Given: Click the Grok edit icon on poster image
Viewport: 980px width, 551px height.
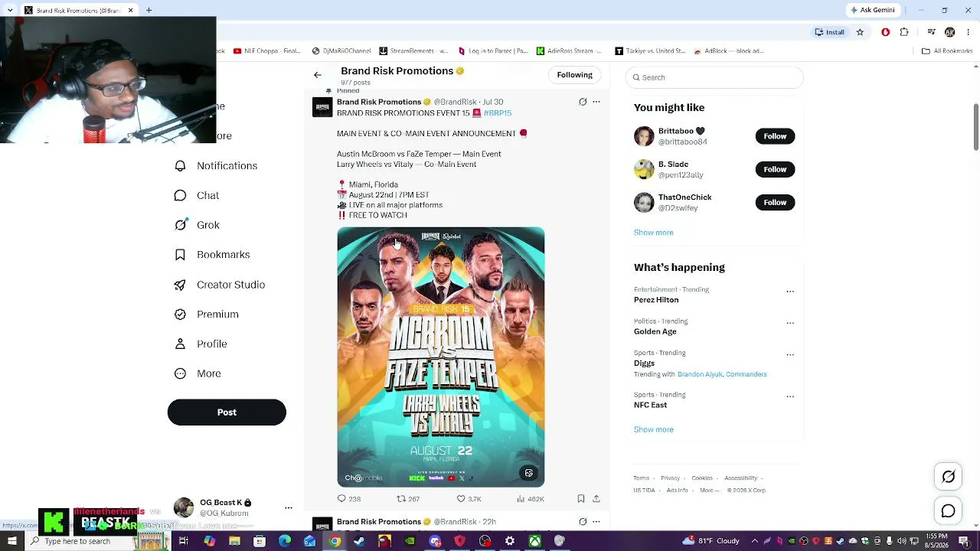Looking at the screenshot, I should [528, 474].
